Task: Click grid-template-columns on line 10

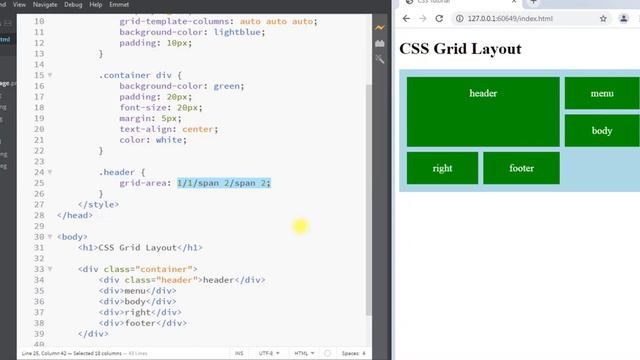Action: pyautogui.click(x=174, y=21)
